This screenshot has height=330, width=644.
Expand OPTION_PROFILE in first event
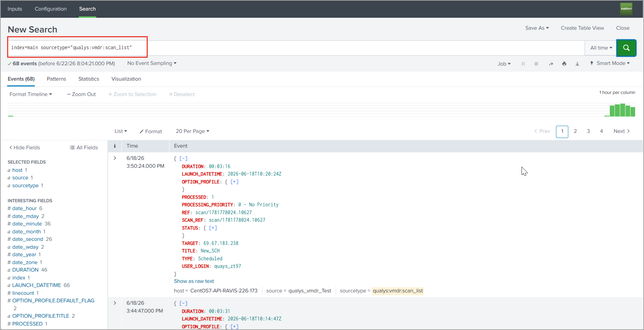(x=234, y=182)
